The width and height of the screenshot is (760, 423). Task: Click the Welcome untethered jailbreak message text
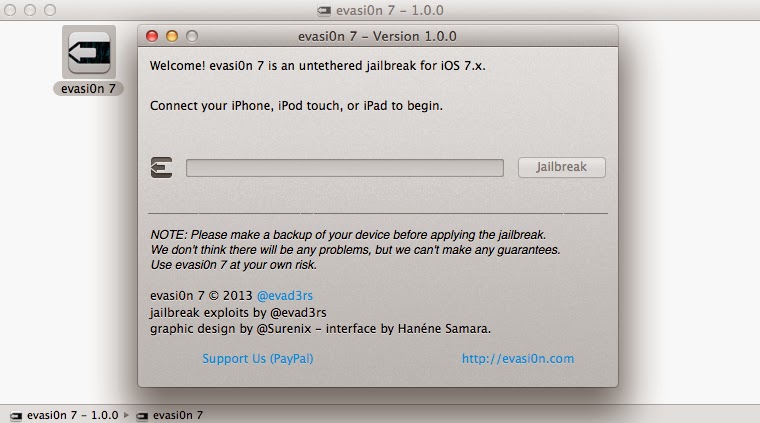(317, 65)
